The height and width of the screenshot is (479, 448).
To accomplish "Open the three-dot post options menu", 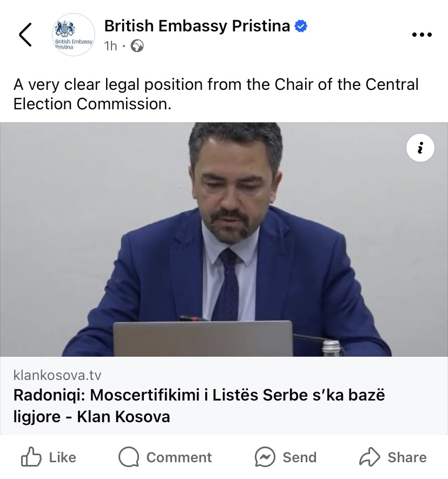I will click(422, 35).
